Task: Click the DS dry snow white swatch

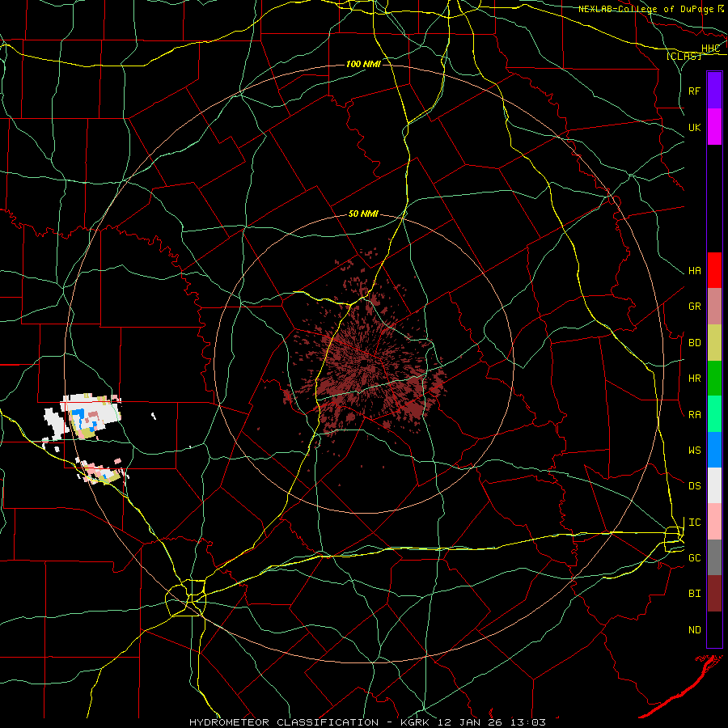Action: (714, 485)
